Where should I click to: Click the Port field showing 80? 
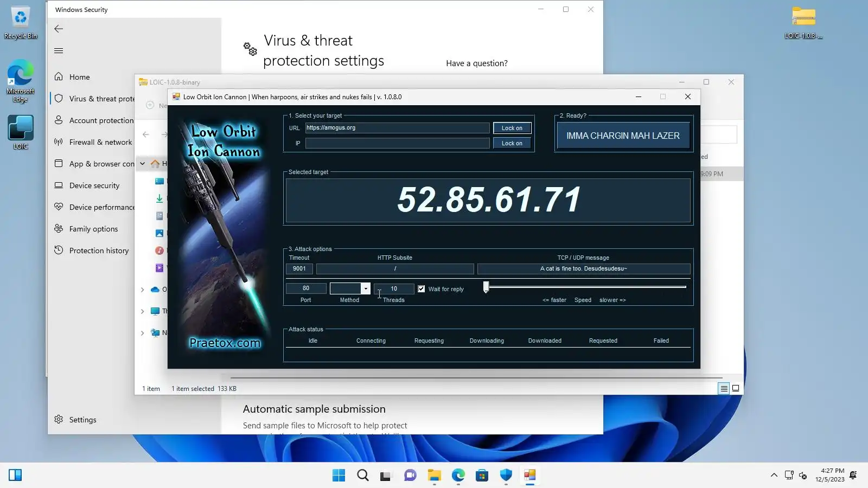(x=306, y=288)
